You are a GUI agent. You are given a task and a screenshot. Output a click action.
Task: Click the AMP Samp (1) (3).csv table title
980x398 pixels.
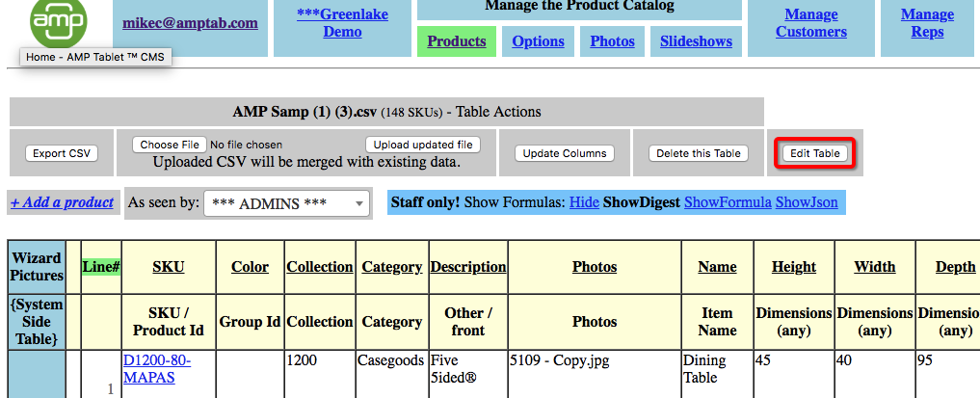pyautogui.click(x=305, y=113)
